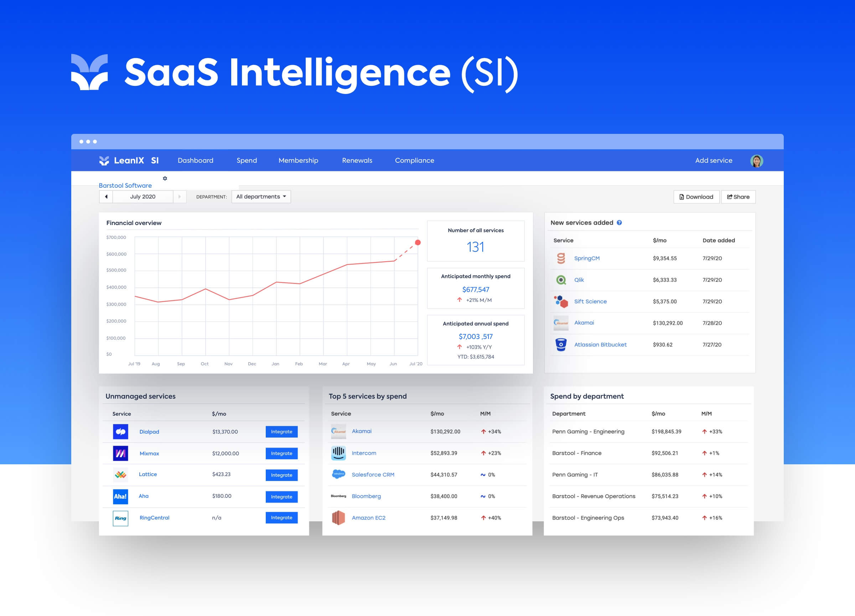Click the Atlassian Bitbucket icon
Image resolution: width=855 pixels, height=616 pixels.
tap(561, 344)
